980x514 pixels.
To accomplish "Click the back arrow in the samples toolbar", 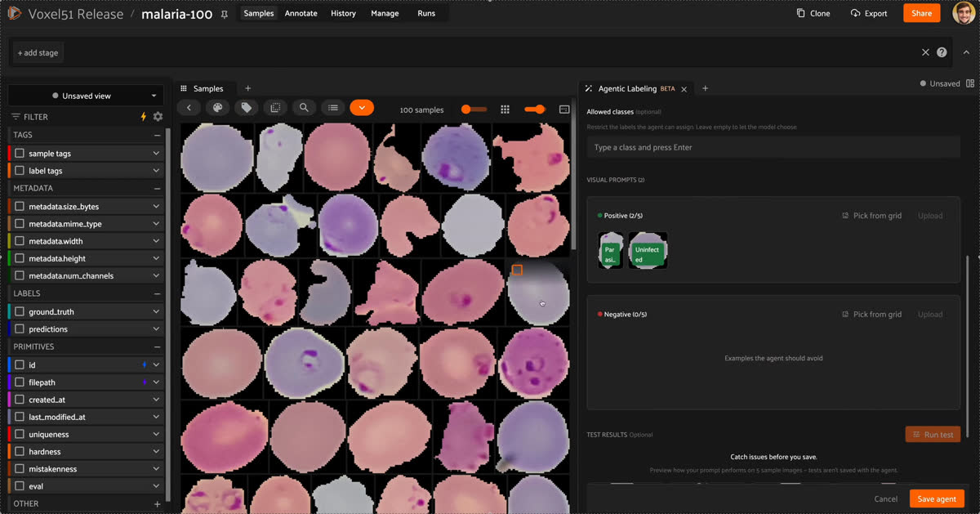I will (189, 108).
